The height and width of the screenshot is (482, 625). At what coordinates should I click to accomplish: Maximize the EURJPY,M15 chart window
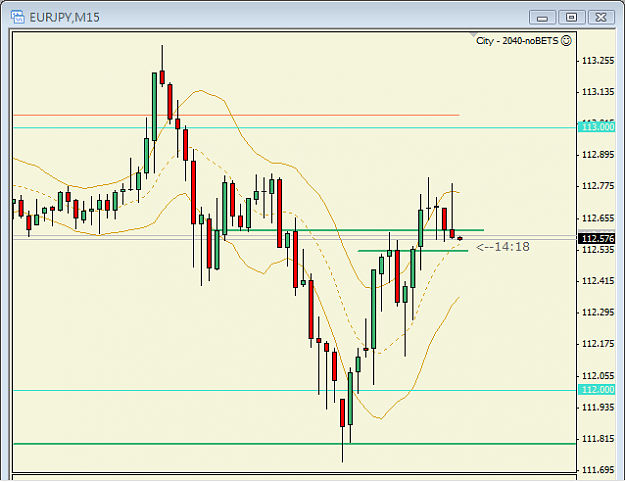pyautogui.click(x=572, y=18)
